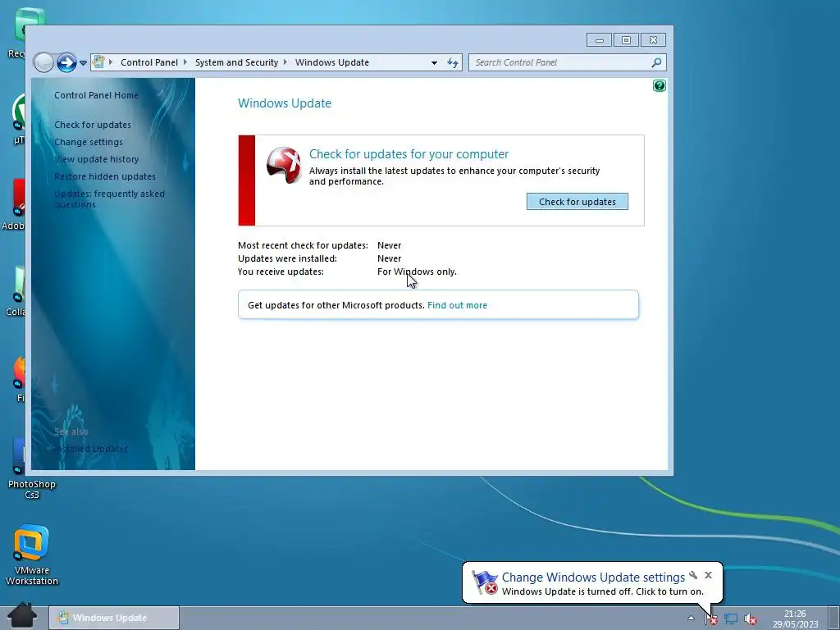Expand the root chevron before Control Panel
Screen dimensions: 840x630
[111, 62]
